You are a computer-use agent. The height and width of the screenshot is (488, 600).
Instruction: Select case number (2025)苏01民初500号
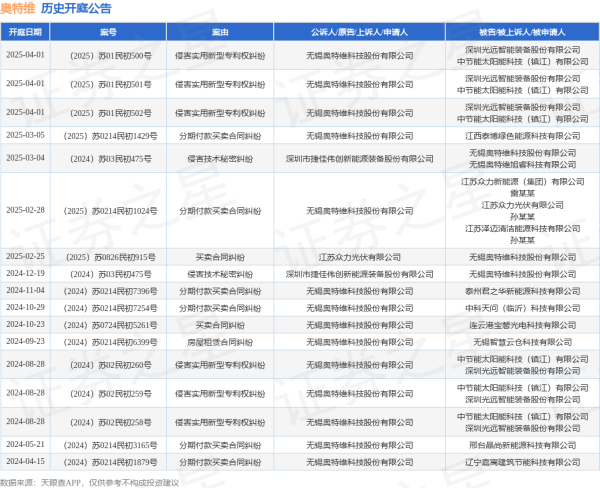pyautogui.click(x=111, y=56)
